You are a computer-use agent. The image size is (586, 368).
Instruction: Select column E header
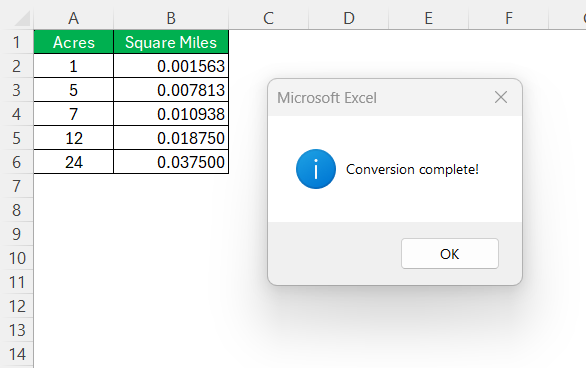tap(429, 18)
